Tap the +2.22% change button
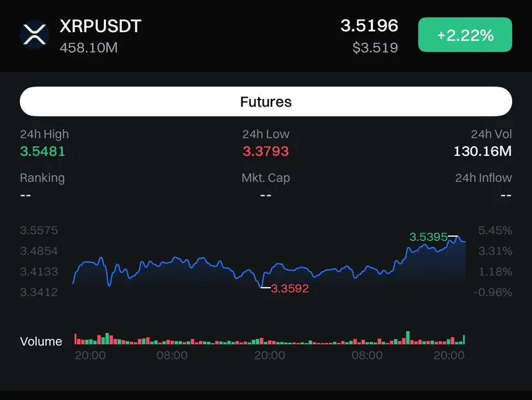532x400 pixels. (465, 35)
